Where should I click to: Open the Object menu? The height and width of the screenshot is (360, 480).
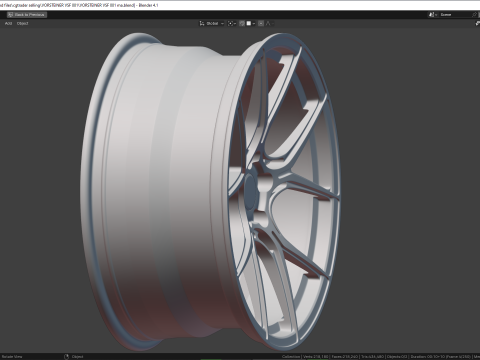[x=23, y=23]
